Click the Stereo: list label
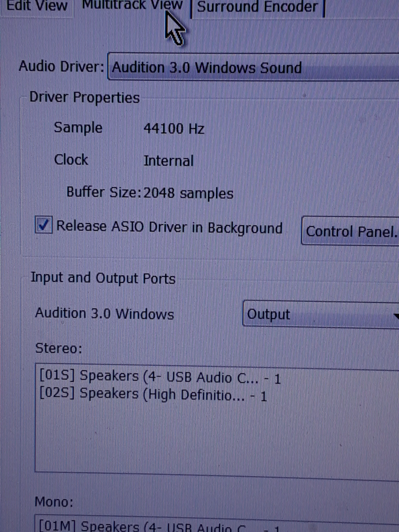The height and width of the screenshot is (532, 399). [x=59, y=348]
